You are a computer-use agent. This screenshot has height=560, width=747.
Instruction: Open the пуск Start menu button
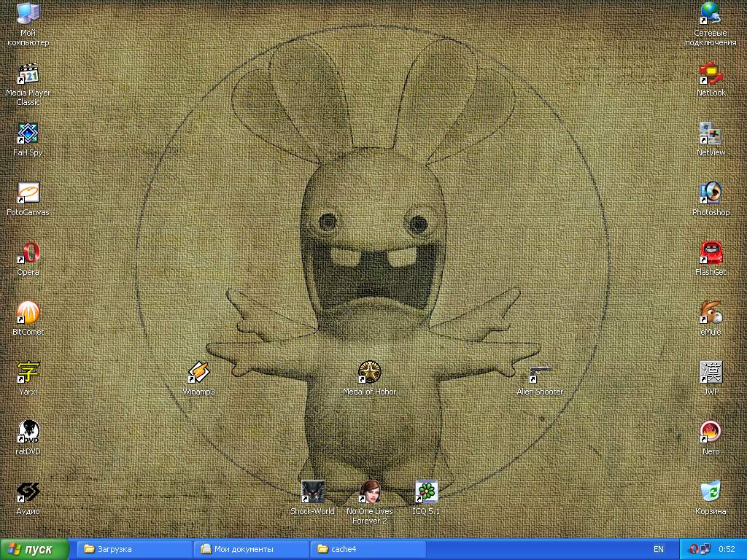pos(34,549)
